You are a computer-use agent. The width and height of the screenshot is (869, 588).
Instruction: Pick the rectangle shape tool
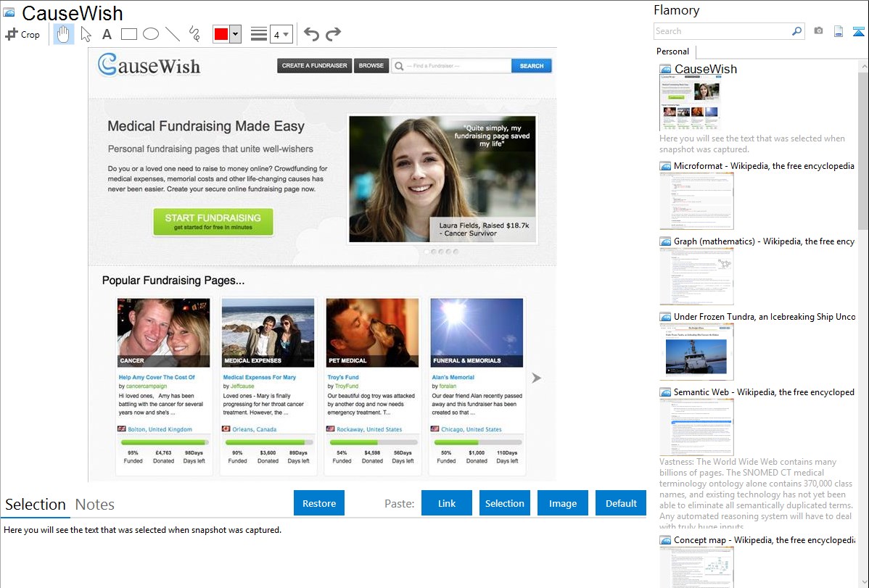(x=128, y=34)
